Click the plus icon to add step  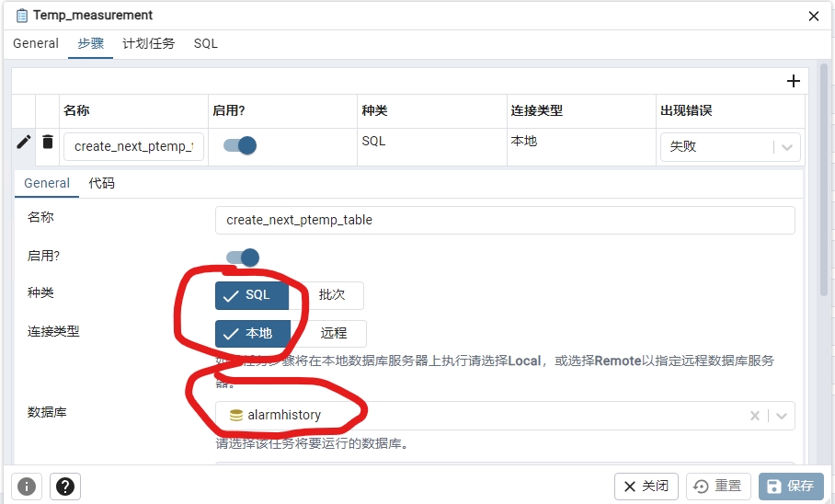[794, 81]
